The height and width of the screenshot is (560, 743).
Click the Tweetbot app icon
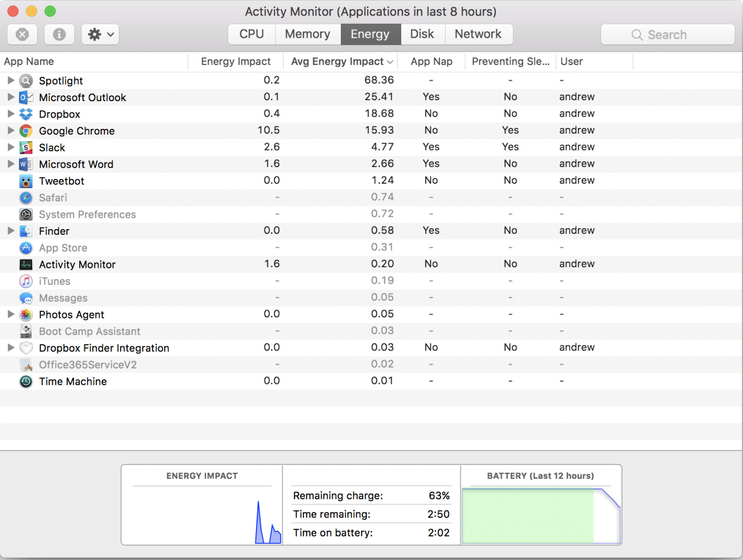point(26,181)
